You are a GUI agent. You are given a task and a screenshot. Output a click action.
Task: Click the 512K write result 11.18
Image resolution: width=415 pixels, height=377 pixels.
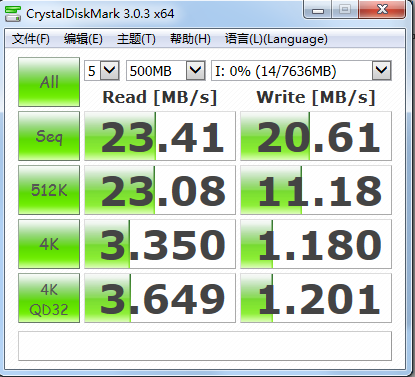[x=316, y=190]
